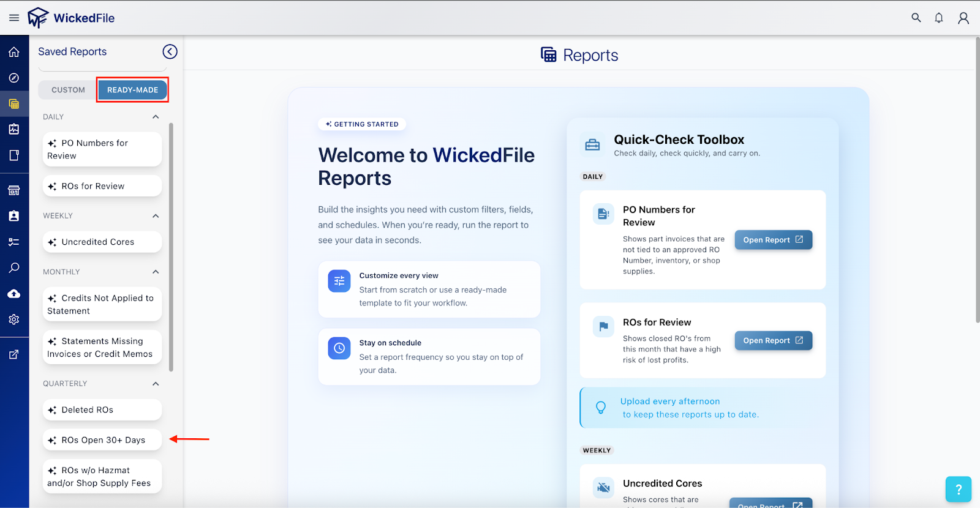
Task: Open Report for ROs for Review
Action: pyautogui.click(x=773, y=340)
